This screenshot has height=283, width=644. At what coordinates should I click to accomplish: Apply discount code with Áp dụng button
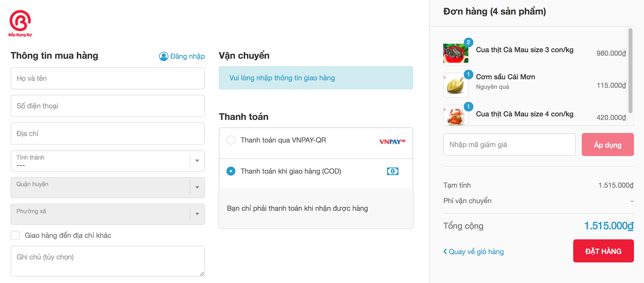click(x=608, y=145)
